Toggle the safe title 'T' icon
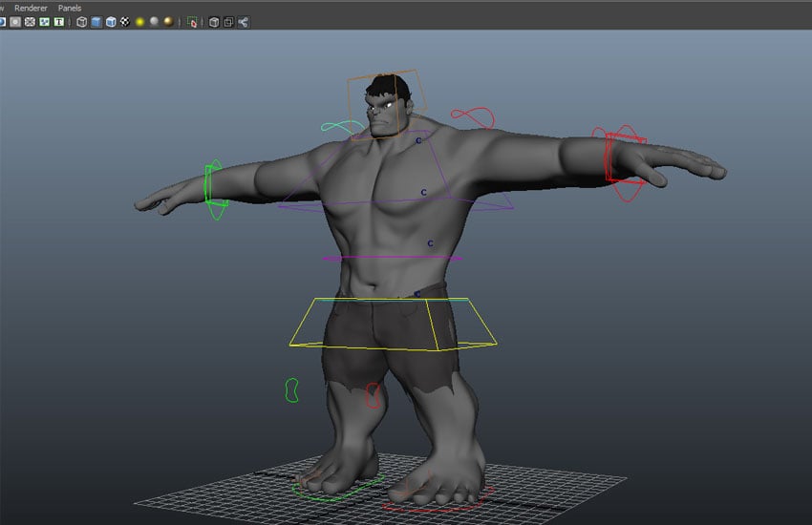The width and height of the screenshot is (812, 525). pyautogui.click(x=59, y=22)
